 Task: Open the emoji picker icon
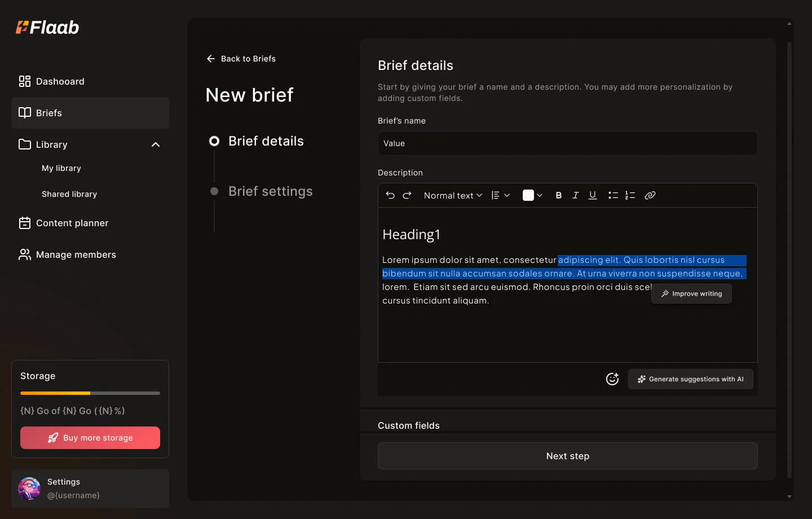coord(612,379)
